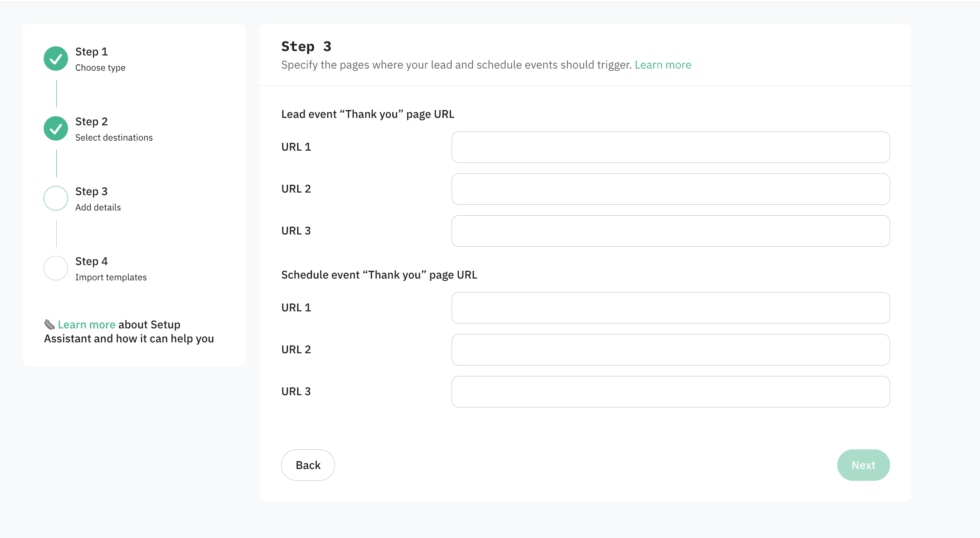Click the Step 2 green checkmark icon
980x538 pixels.
56,128
